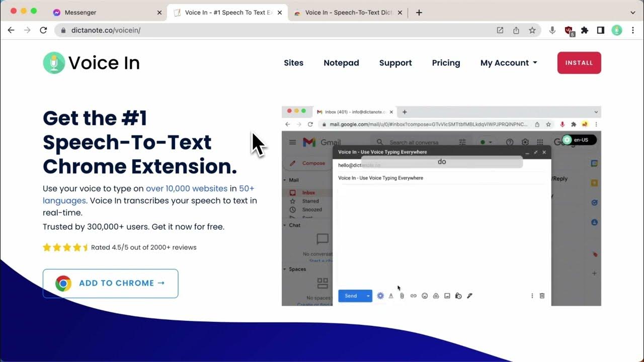Open the Extensions puzzle-piece menu
Image resolution: width=644 pixels, height=362 pixels.
585,30
